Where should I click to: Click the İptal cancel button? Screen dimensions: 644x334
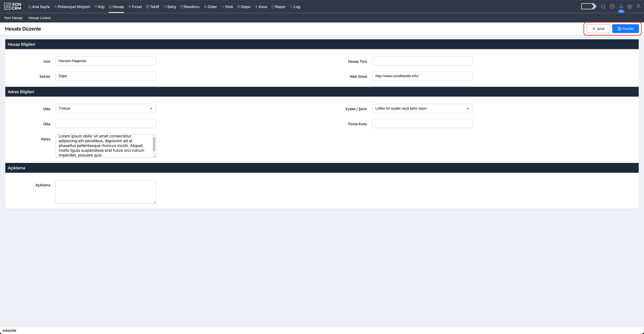coord(598,29)
